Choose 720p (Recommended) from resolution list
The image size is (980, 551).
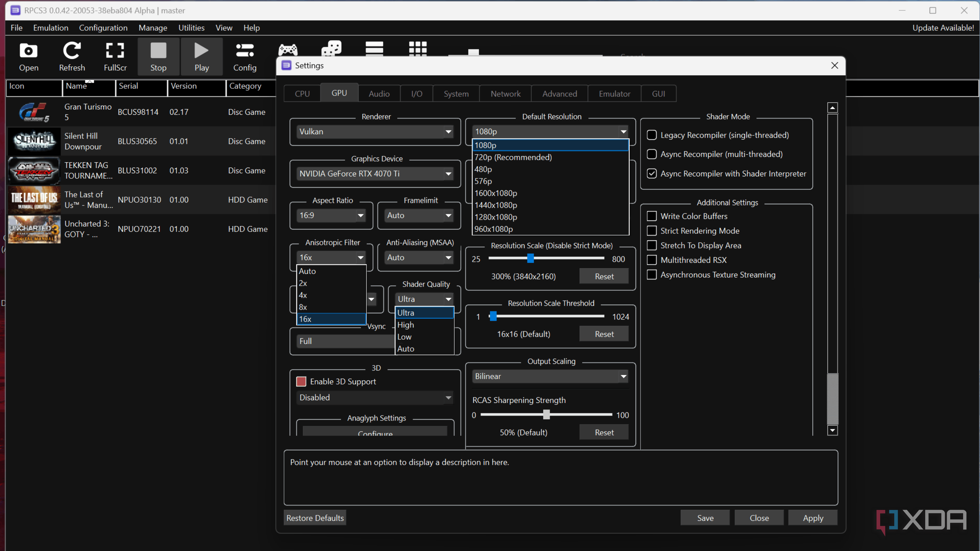click(550, 157)
